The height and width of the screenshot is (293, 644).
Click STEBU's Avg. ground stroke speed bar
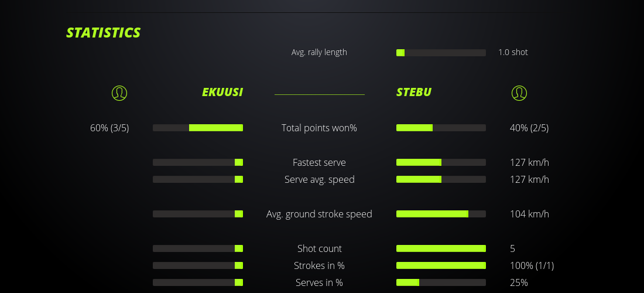pos(441,214)
